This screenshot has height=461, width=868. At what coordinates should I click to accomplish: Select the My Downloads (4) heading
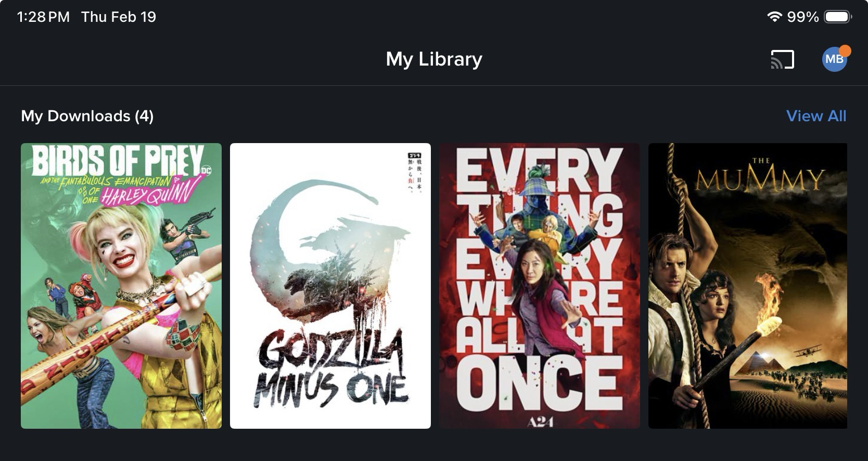click(87, 116)
